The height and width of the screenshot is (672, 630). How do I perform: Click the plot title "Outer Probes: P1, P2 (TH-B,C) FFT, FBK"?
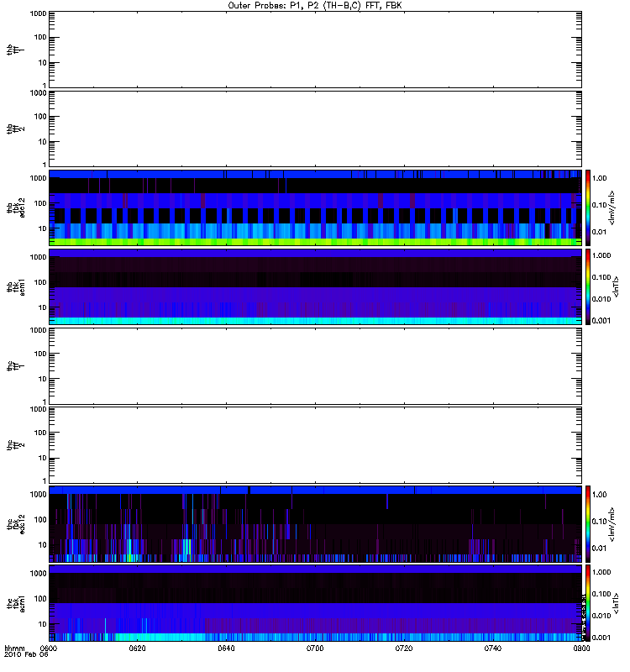315,6
